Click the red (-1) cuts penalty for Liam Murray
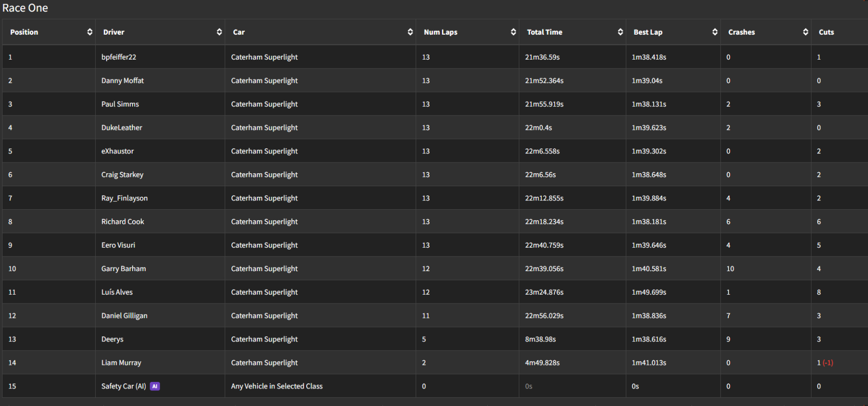Screen dimensions: 868x406 [828, 363]
